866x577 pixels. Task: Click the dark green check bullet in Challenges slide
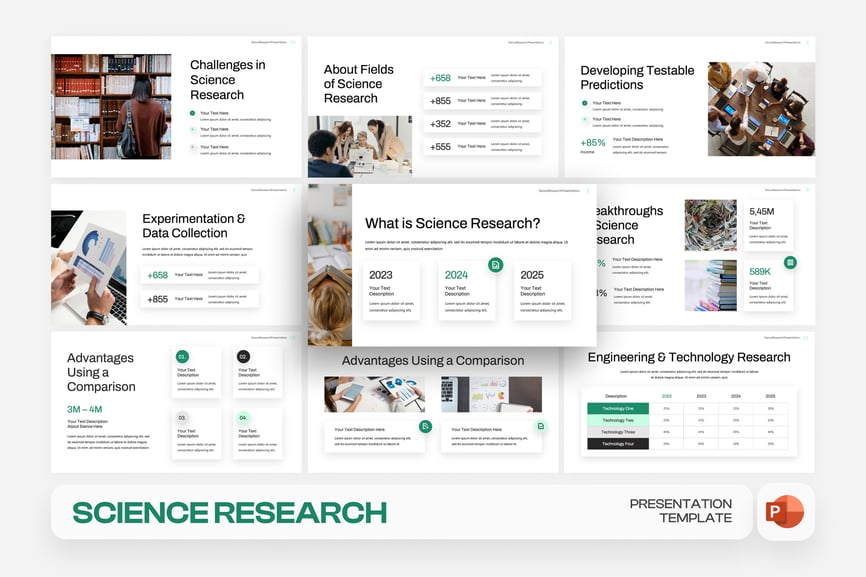point(193,113)
